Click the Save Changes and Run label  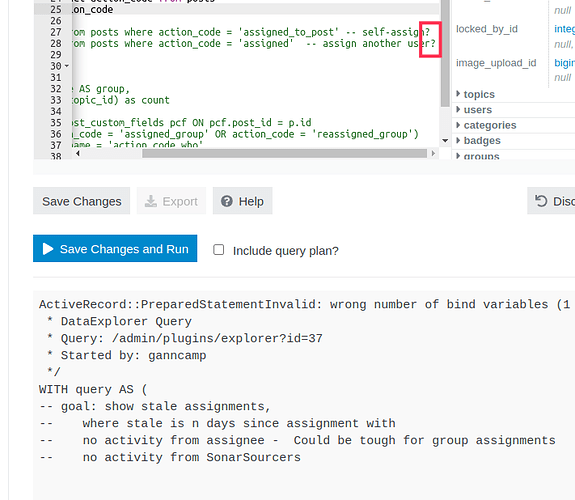tap(124, 249)
